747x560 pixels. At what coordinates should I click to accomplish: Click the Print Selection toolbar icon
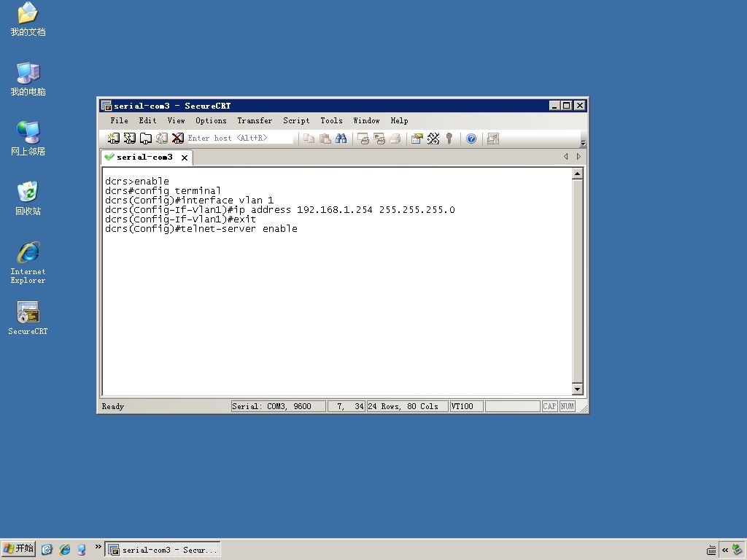click(379, 139)
